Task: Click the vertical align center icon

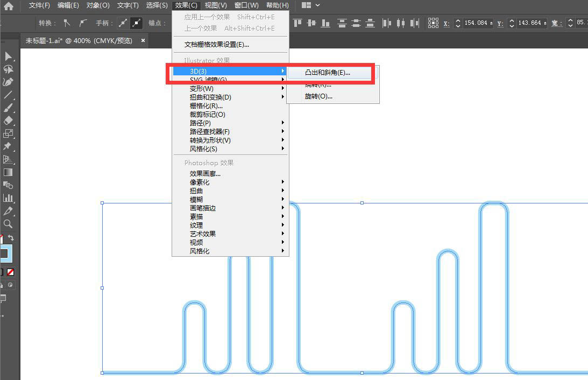Action: pos(311,23)
